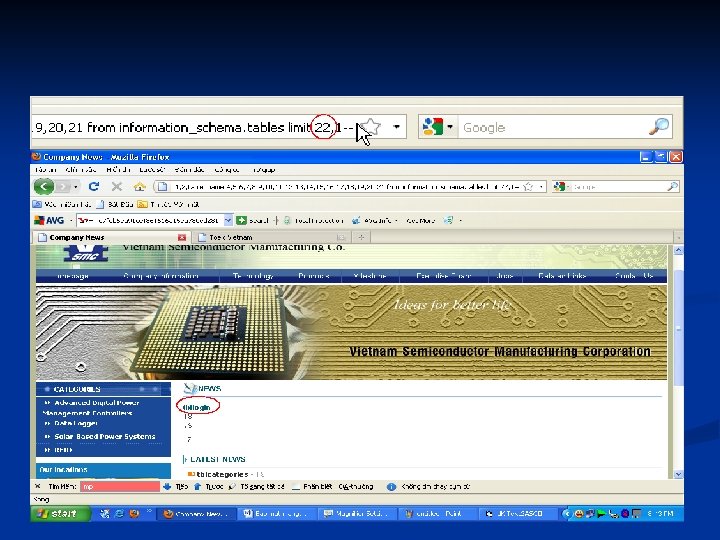Click Total Protection on the AVG toolbar
720x540 pixels.
(x=313, y=221)
